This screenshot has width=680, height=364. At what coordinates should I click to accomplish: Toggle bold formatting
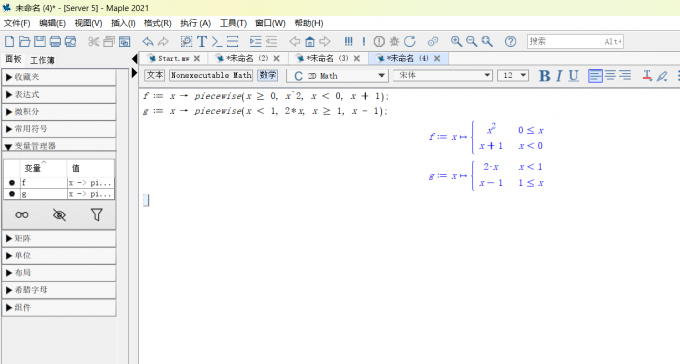tap(544, 75)
